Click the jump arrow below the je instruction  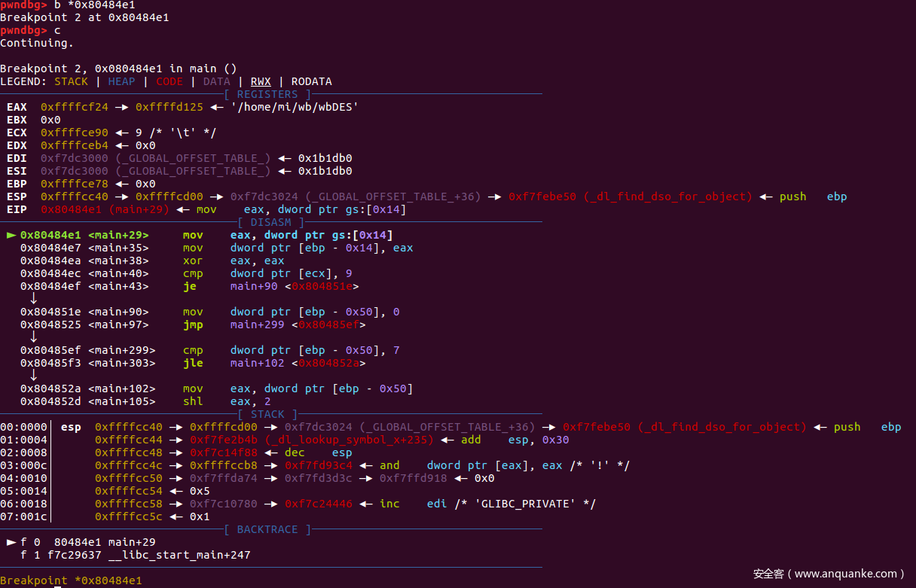(x=33, y=299)
